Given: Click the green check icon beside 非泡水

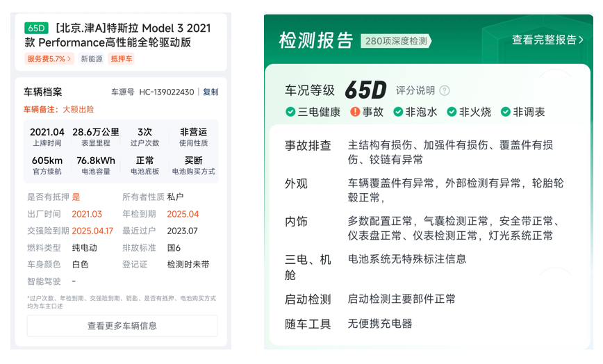Looking at the screenshot, I should click(x=398, y=112).
